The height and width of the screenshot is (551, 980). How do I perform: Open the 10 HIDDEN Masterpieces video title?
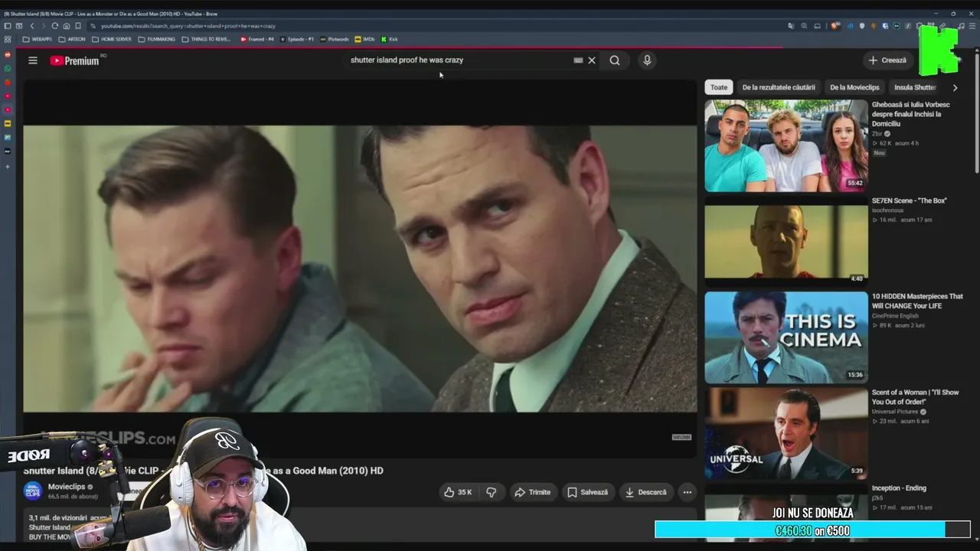917,301
